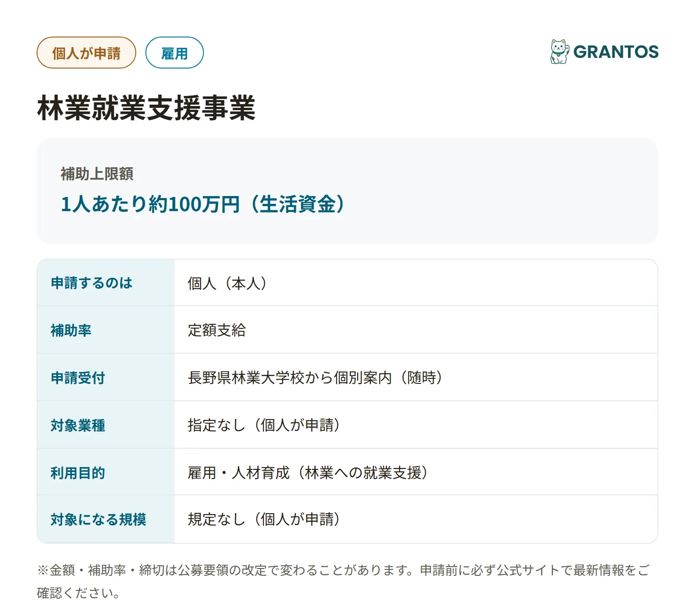The image size is (695, 616).
Task: Click the value 規定なし（個人が申請）
Action: click(264, 519)
